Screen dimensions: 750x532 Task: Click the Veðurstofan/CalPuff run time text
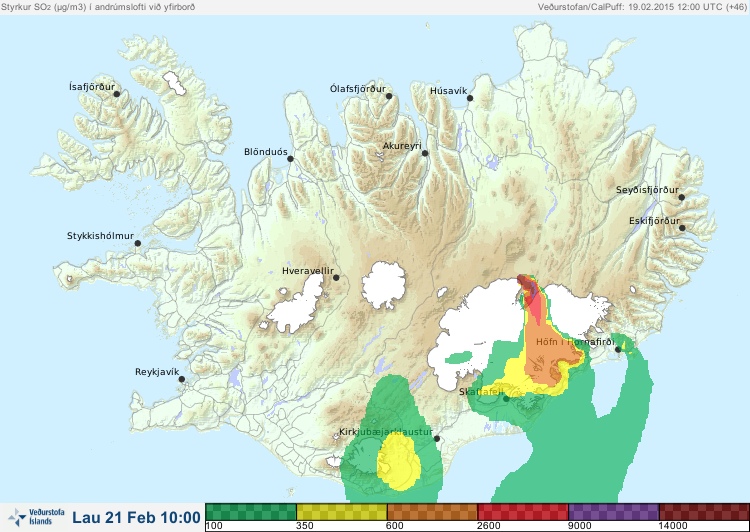point(641,7)
